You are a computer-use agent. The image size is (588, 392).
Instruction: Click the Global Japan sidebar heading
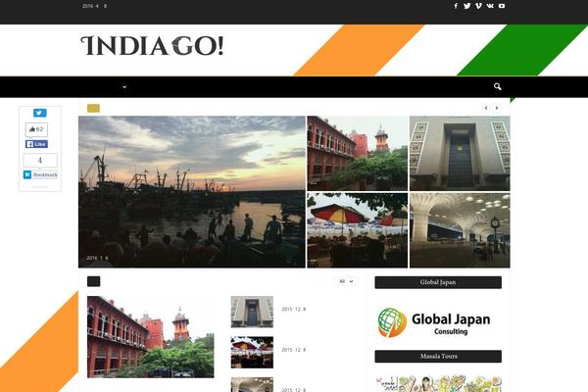tap(438, 282)
